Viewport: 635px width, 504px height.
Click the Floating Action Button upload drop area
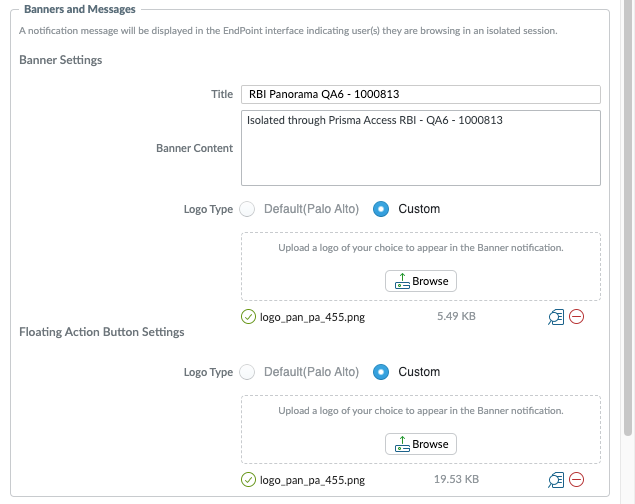click(420, 412)
